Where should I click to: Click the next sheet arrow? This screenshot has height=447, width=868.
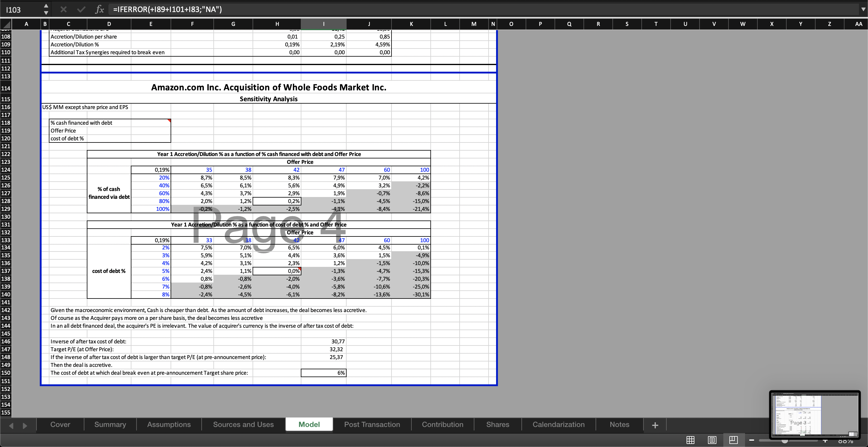click(x=25, y=425)
